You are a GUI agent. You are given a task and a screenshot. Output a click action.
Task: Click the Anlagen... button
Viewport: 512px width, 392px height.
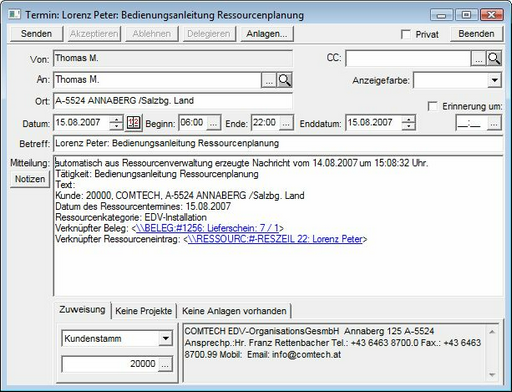[267, 34]
